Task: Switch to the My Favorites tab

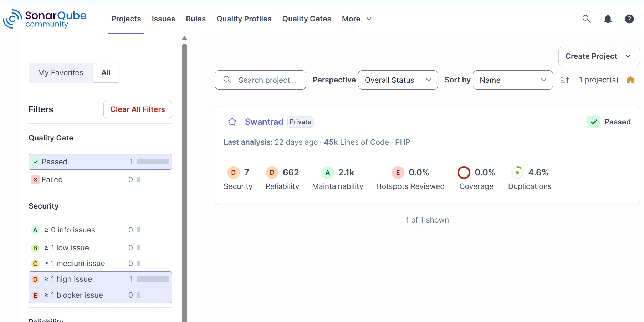Action: click(60, 72)
